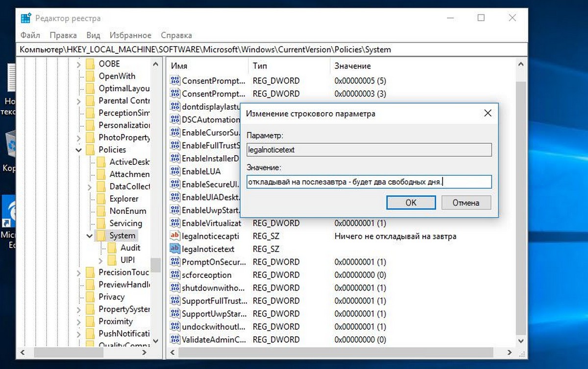This screenshot has width=588, height=369.
Task: Click the ValidateAdminC value icon
Action: [x=175, y=340]
